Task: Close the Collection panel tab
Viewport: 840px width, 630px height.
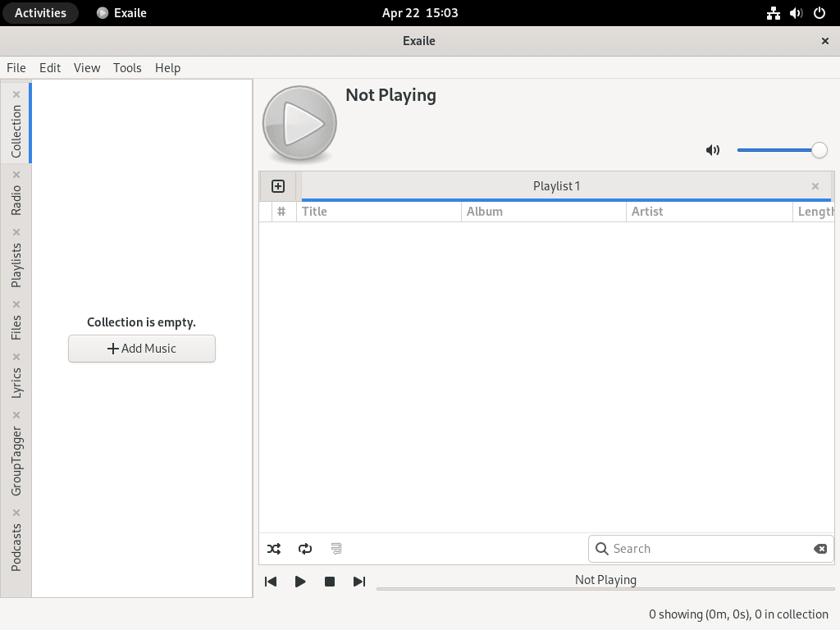Action: click(16, 94)
